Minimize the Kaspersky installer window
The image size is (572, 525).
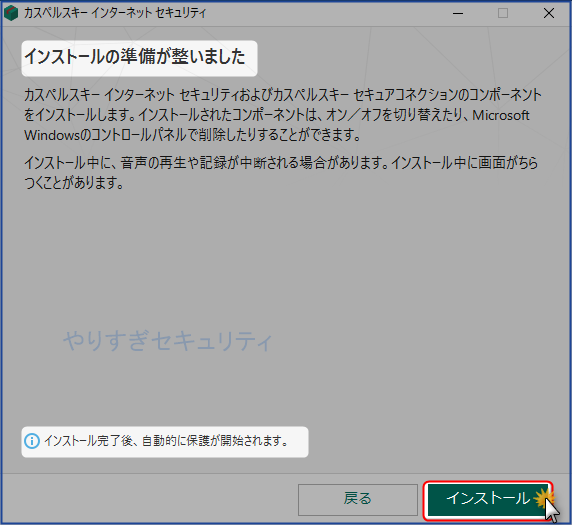tap(458, 13)
